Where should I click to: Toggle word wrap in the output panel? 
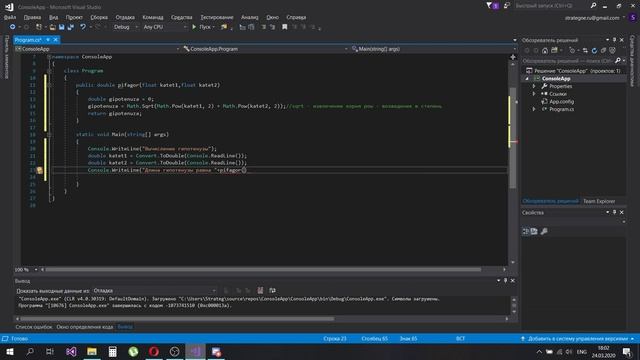tap(272, 291)
